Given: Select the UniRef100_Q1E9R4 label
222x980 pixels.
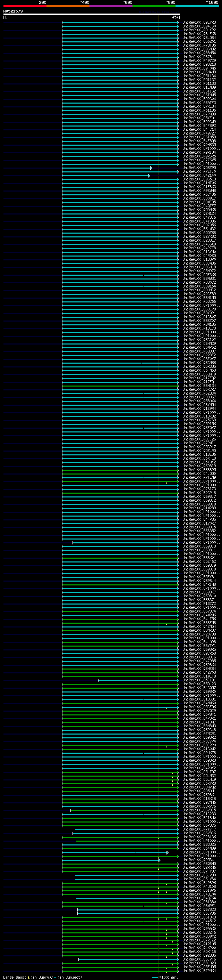Looking at the screenshot, I should 199,408.
